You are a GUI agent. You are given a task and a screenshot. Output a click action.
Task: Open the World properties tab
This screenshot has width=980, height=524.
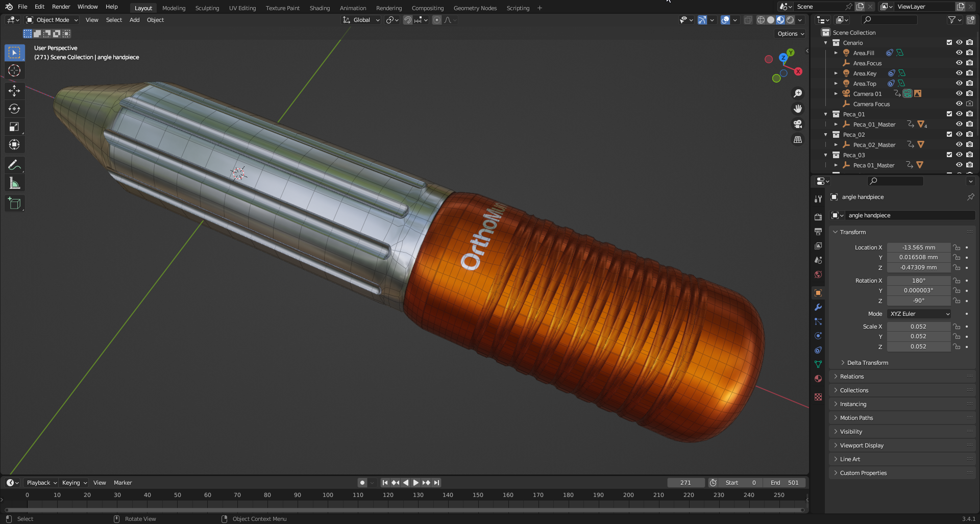tap(818, 275)
